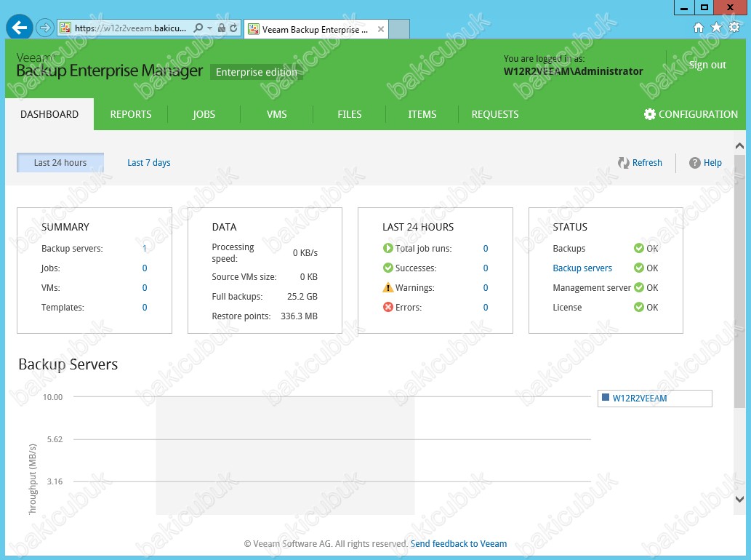Open the browser Home icon
Screen dimensions: 751x560
point(699,28)
